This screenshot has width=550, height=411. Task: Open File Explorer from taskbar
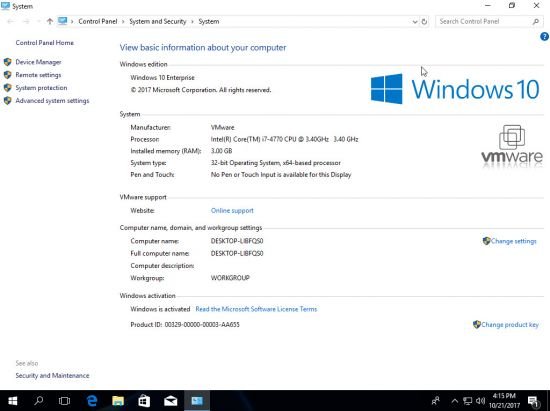click(x=118, y=401)
